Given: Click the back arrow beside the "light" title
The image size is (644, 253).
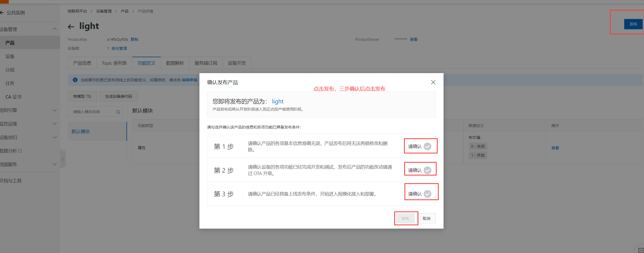Looking at the screenshot, I should coord(71,26).
